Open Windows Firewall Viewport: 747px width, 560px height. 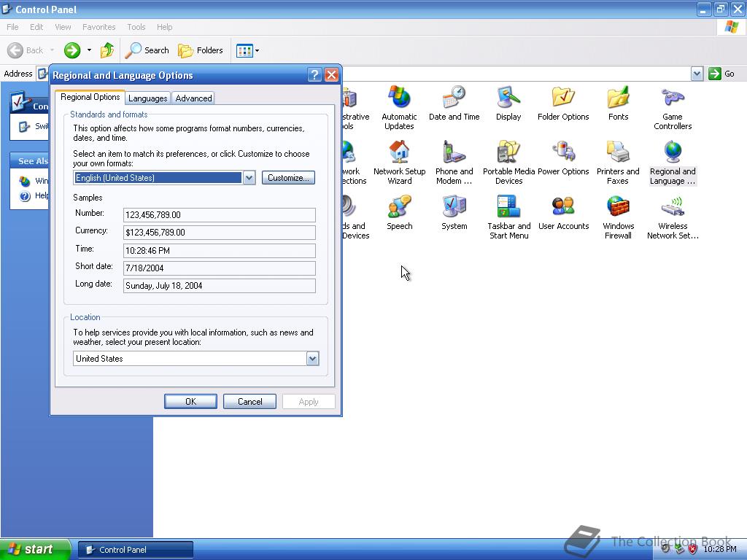coord(618,217)
